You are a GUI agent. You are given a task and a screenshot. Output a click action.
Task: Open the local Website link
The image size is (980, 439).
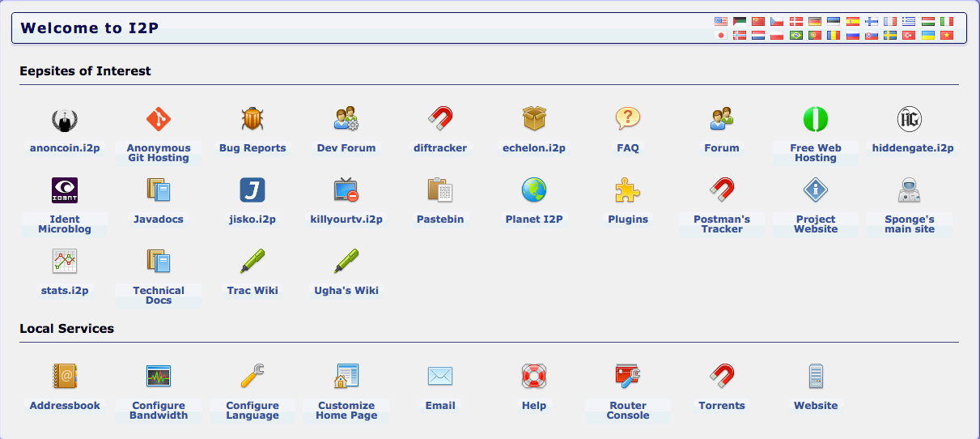[x=816, y=406]
